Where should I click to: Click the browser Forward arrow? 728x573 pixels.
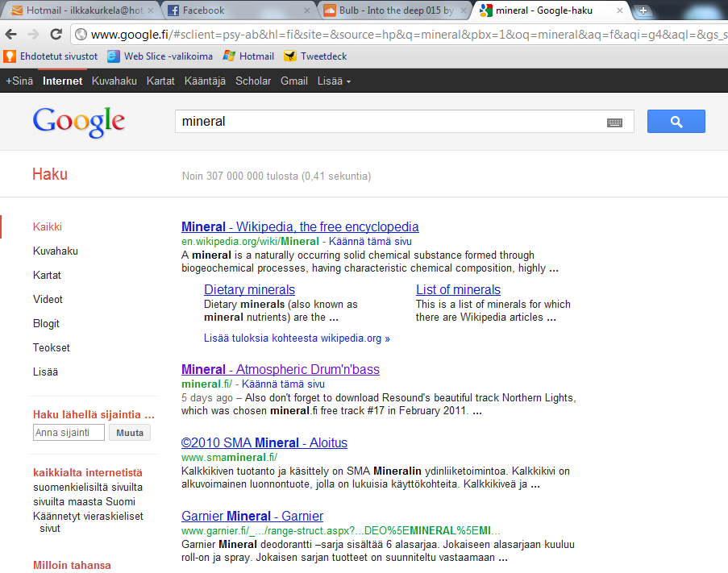33,34
